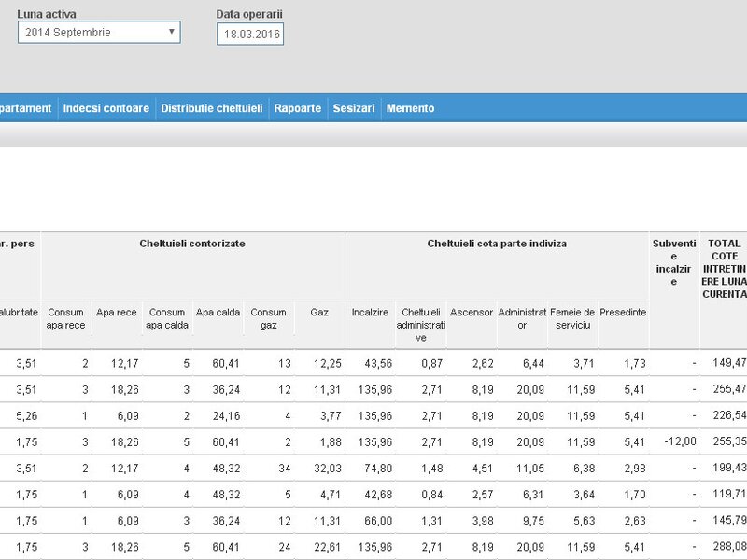
Task: Click the Incalzire column header
Action: pyautogui.click(x=370, y=313)
